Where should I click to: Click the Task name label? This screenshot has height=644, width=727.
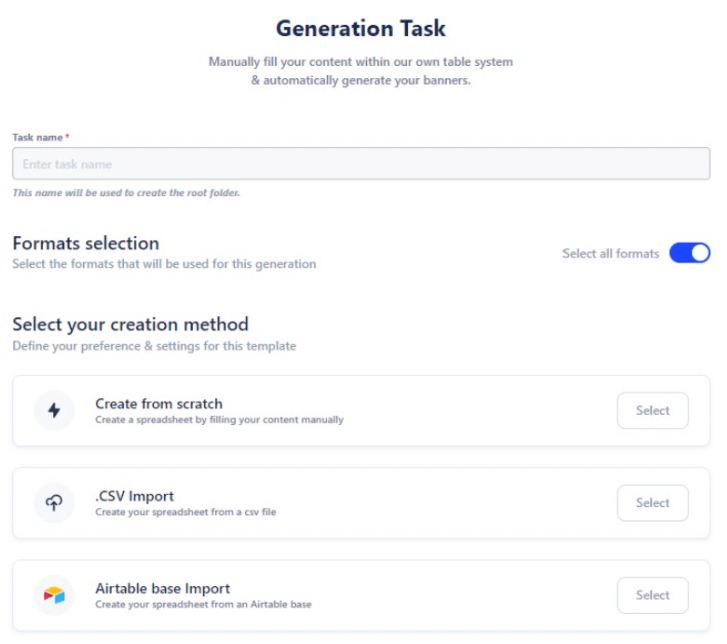click(x=38, y=137)
